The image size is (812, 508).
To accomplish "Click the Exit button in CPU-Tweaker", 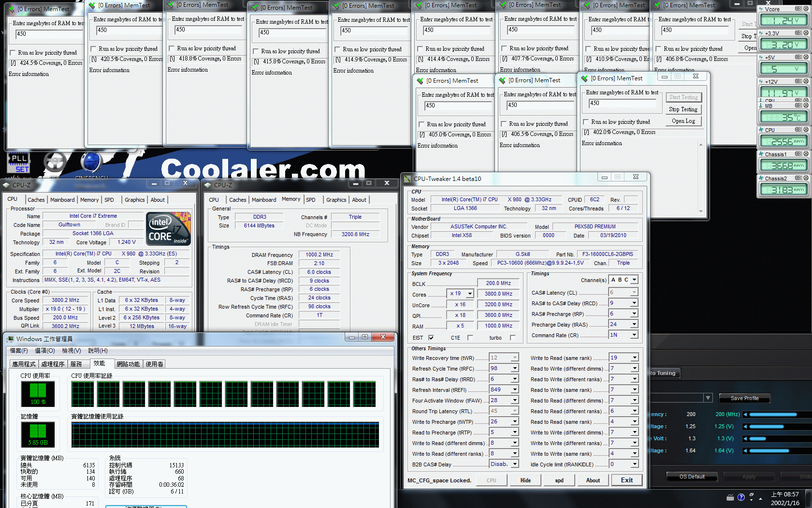I will (627, 480).
